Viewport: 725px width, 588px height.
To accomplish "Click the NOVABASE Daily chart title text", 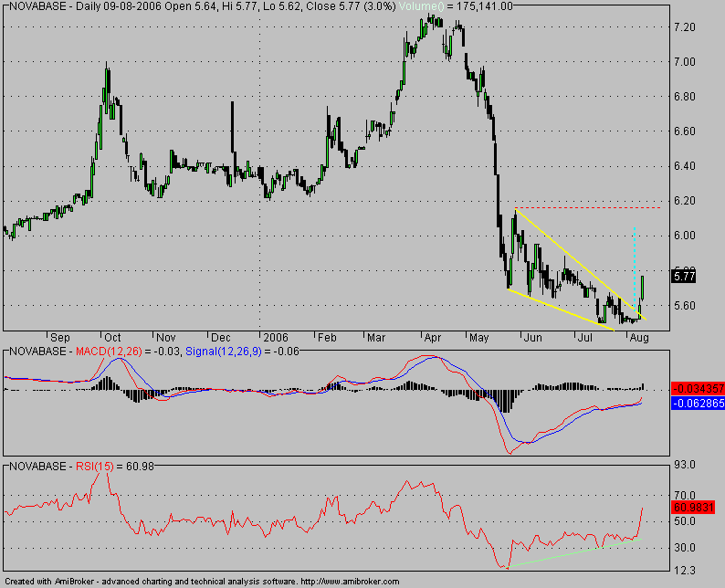I will coord(202,6).
